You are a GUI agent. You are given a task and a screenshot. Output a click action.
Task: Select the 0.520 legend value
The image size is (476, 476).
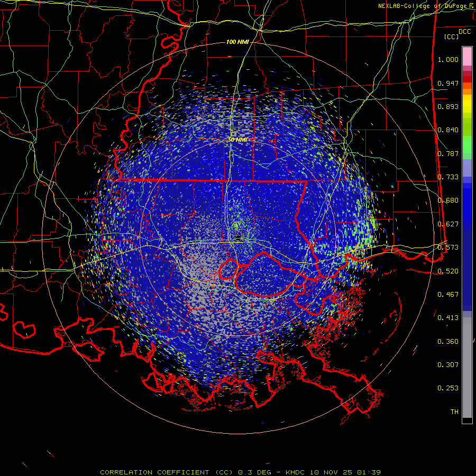click(448, 271)
